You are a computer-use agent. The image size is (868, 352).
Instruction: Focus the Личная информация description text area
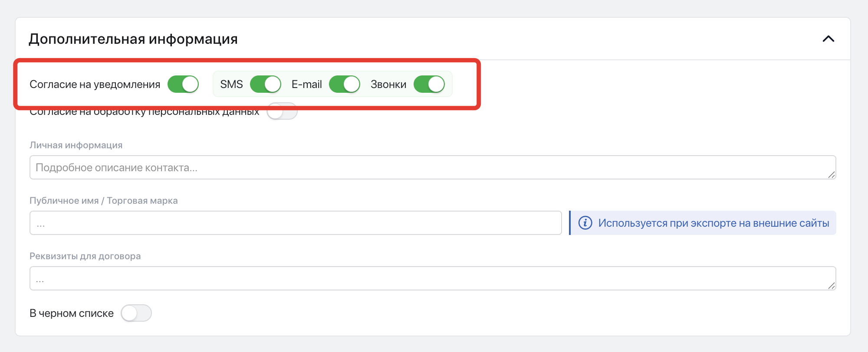pos(433,167)
